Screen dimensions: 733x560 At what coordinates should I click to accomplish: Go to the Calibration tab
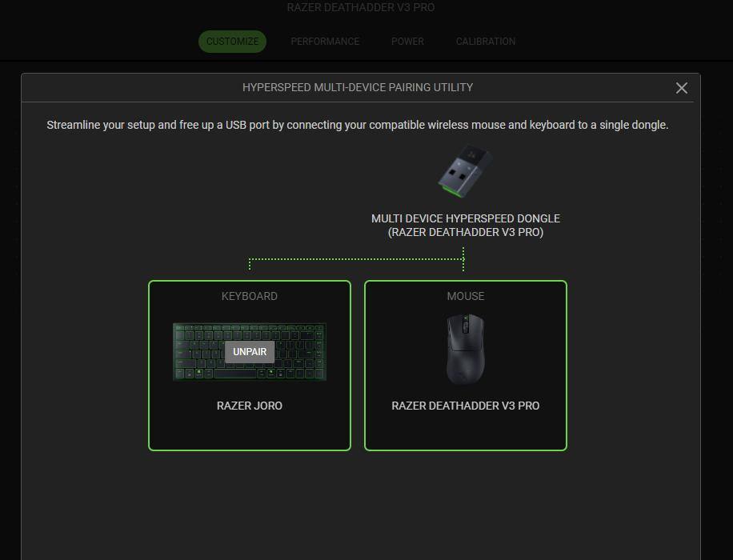(485, 42)
